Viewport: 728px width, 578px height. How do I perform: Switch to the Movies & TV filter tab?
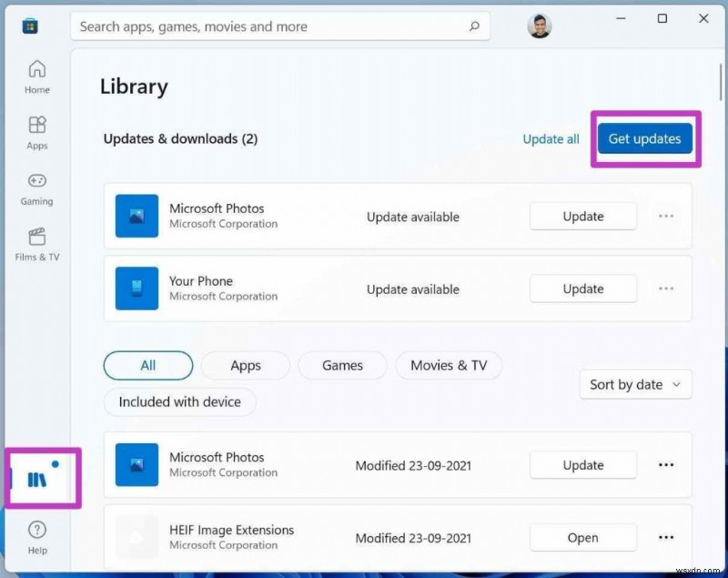[449, 365]
